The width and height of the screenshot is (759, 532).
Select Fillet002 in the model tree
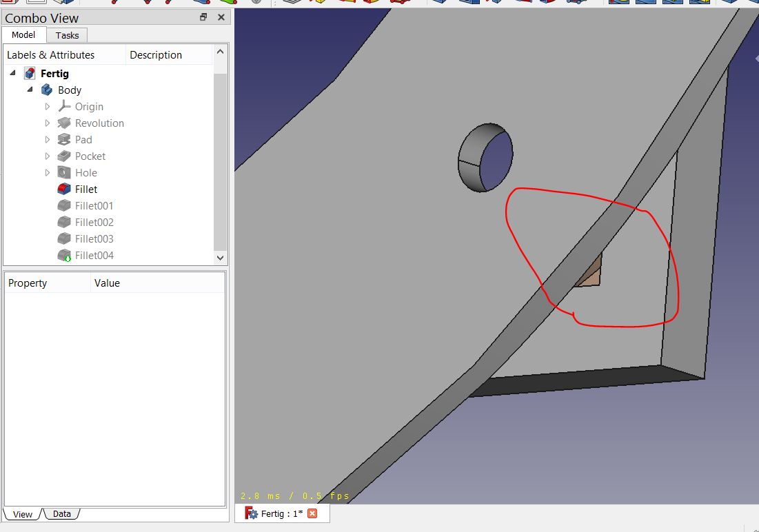tap(94, 222)
